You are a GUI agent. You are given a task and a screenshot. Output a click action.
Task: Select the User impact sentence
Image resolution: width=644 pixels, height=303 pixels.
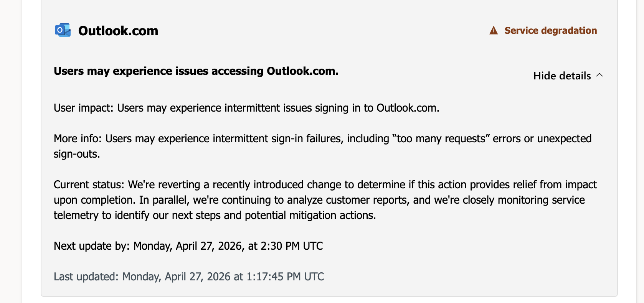[x=247, y=108]
